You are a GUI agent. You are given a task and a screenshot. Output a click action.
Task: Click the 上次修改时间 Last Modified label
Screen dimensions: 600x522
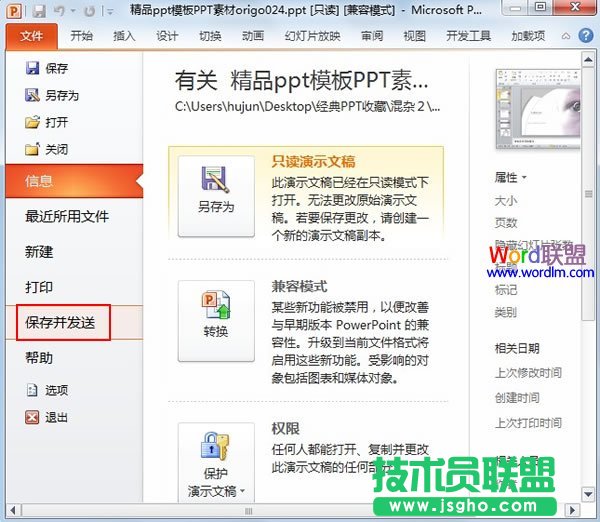(x=528, y=372)
